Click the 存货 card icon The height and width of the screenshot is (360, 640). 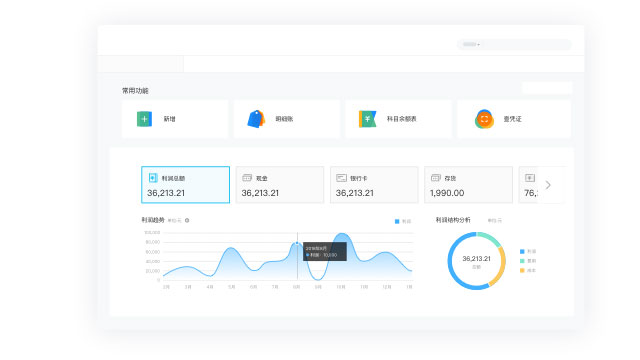click(436, 178)
